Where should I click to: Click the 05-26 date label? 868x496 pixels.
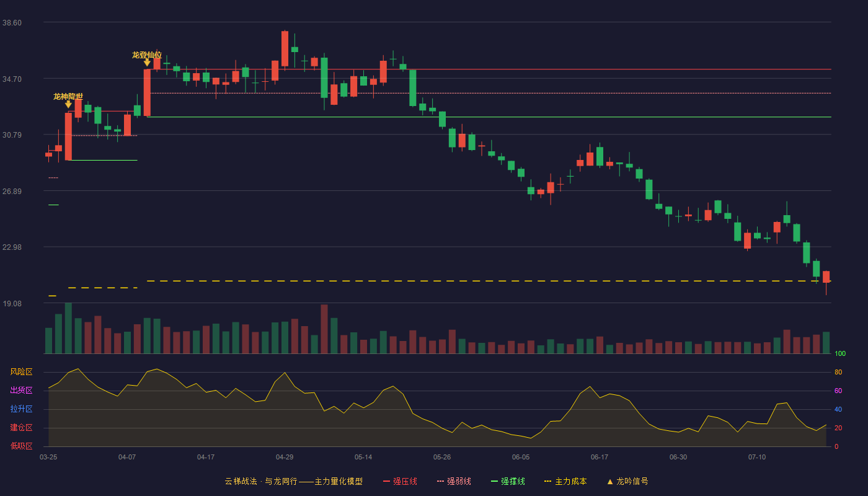pos(442,457)
